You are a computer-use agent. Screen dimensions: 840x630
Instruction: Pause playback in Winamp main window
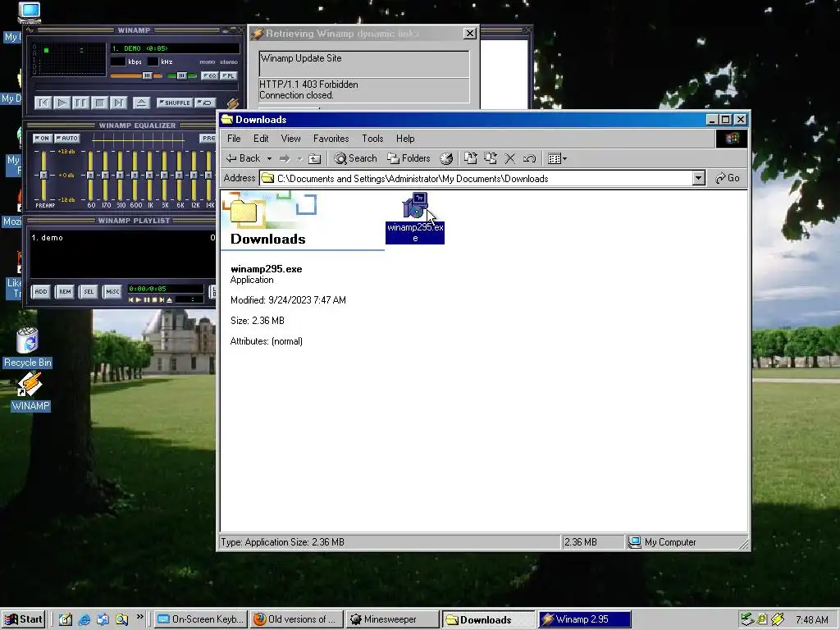tap(80, 103)
